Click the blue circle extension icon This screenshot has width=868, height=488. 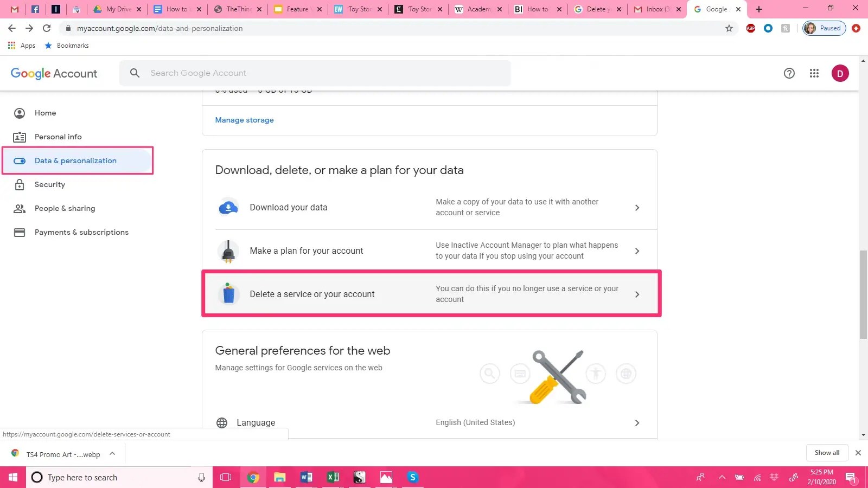(x=768, y=28)
